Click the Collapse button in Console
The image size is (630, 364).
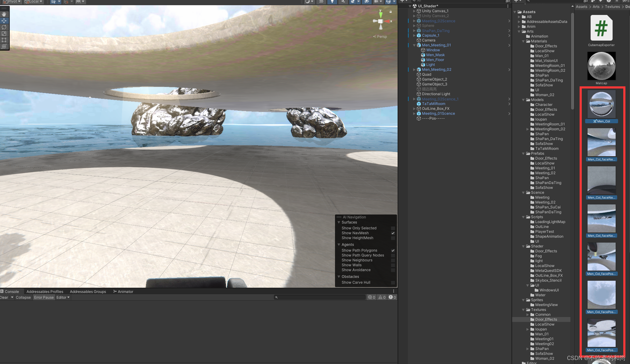23,297
